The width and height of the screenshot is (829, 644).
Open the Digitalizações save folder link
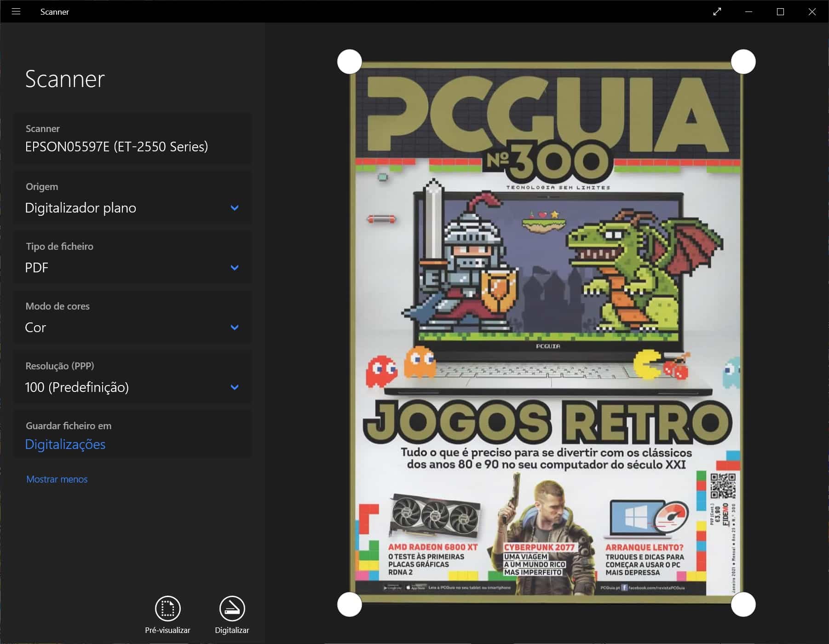(65, 444)
